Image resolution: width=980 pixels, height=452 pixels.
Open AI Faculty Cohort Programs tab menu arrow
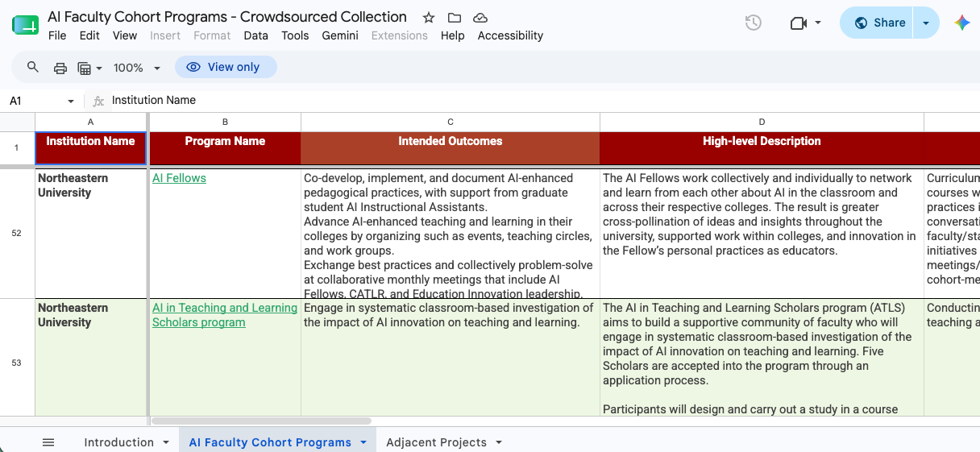pos(363,442)
